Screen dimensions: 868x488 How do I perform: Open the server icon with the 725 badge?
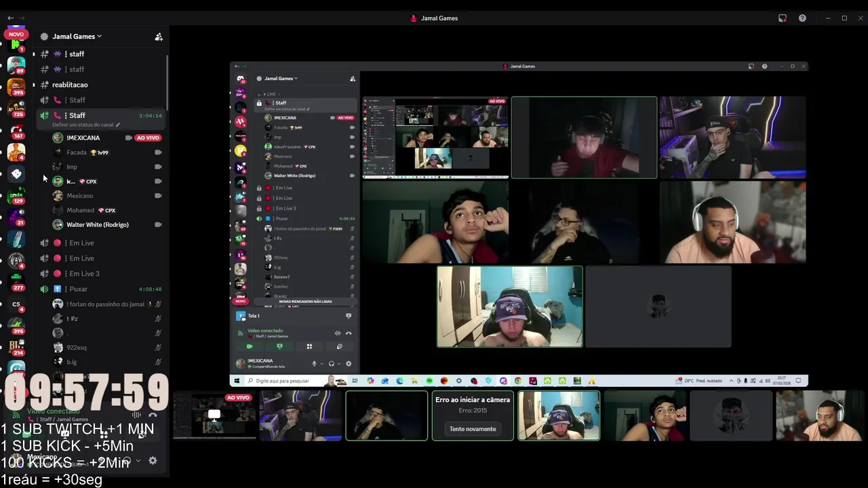pyautogui.click(x=16, y=108)
